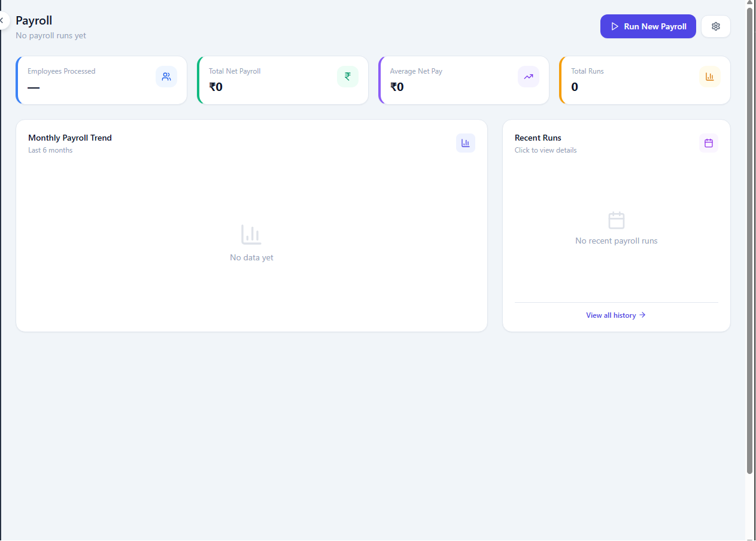Click the Average Net Pay label

tap(416, 71)
